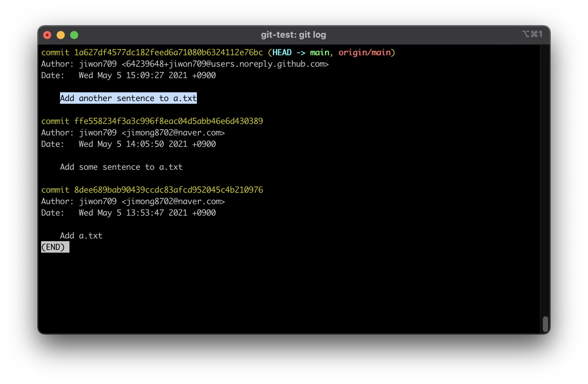Image resolution: width=588 pixels, height=384 pixels.
Task: Click the red close window button
Action: [47, 35]
